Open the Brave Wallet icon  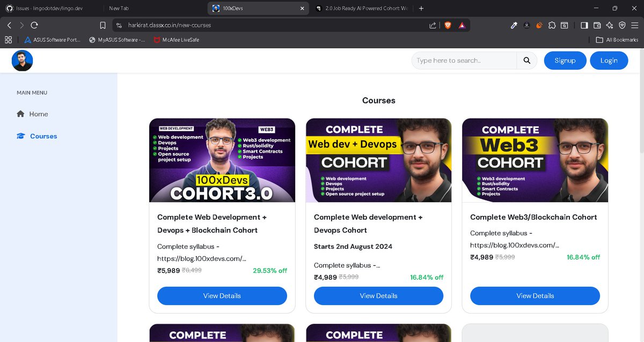(x=597, y=25)
